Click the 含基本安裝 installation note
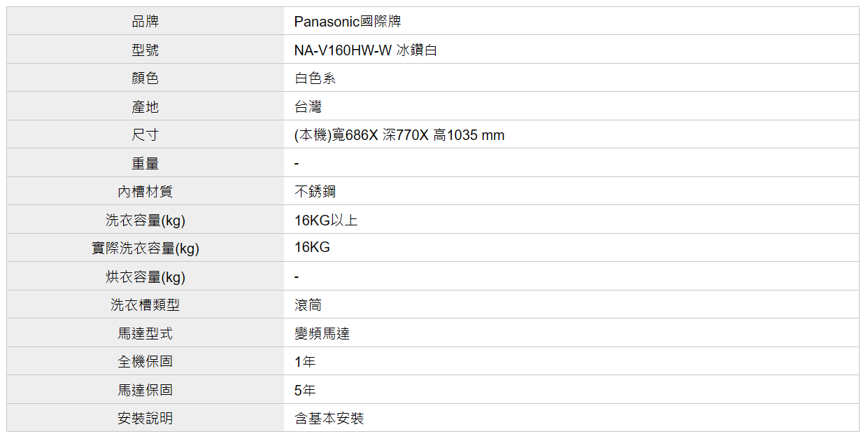868x441 pixels. (329, 419)
